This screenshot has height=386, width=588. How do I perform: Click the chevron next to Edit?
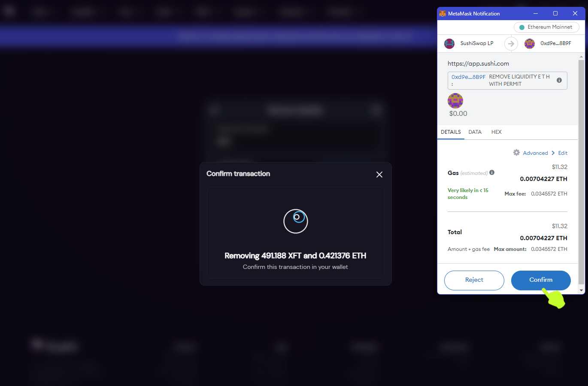(553, 153)
